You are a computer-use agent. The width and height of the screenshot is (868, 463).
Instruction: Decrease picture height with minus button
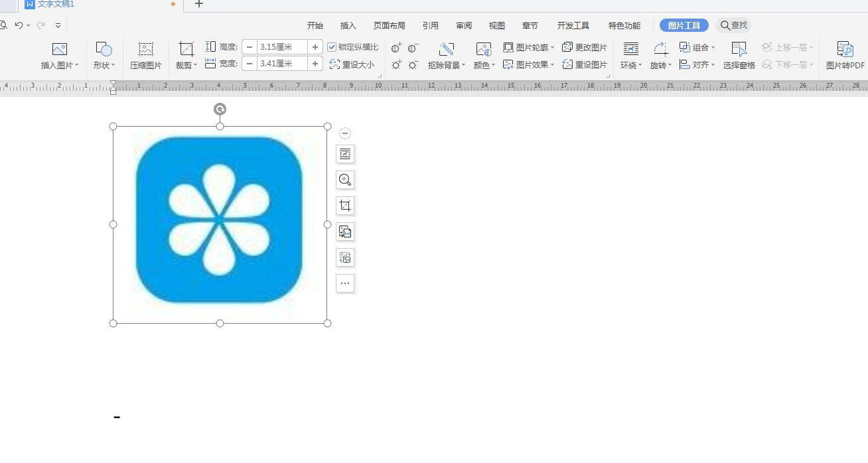pyautogui.click(x=250, y=47)
